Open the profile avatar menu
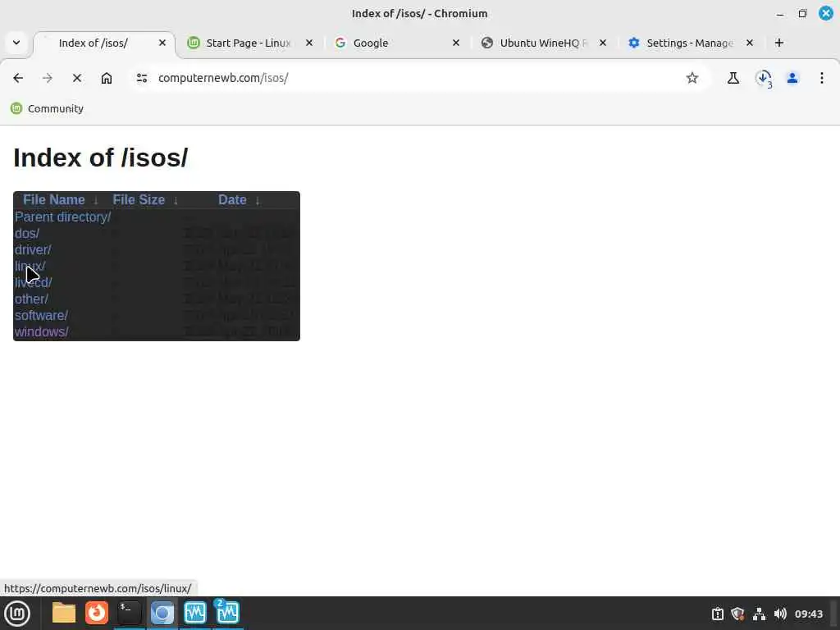840x630 pixels. click(x=792, y=78)
